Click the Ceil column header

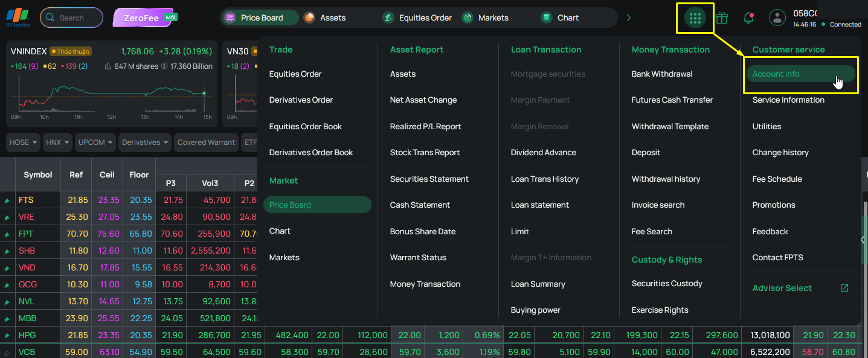tap(107, 175)
